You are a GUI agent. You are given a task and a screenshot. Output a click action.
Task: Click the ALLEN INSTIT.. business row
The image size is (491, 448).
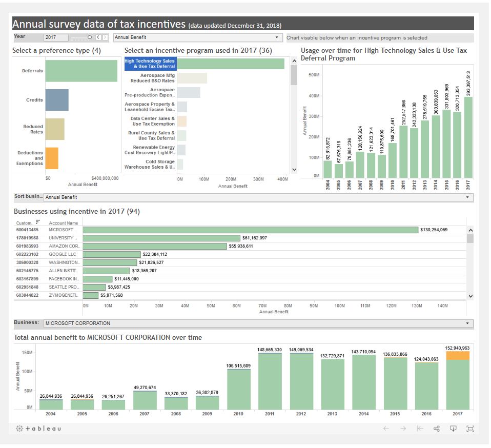coord(107,271)
